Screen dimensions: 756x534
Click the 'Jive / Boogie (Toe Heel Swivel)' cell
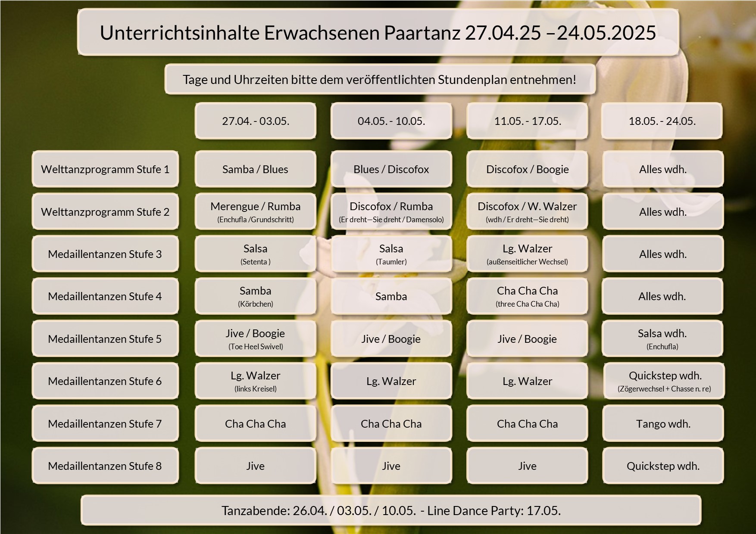tap(255, 338)
